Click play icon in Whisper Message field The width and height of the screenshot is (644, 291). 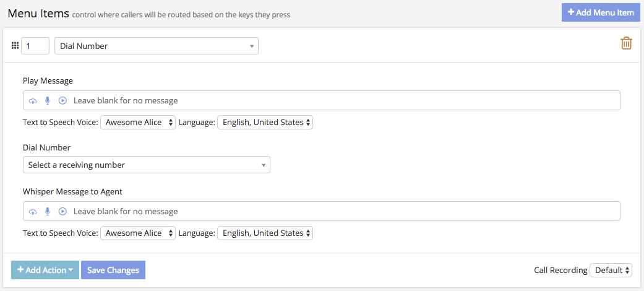pyautogui.click(x=62, y=212)
